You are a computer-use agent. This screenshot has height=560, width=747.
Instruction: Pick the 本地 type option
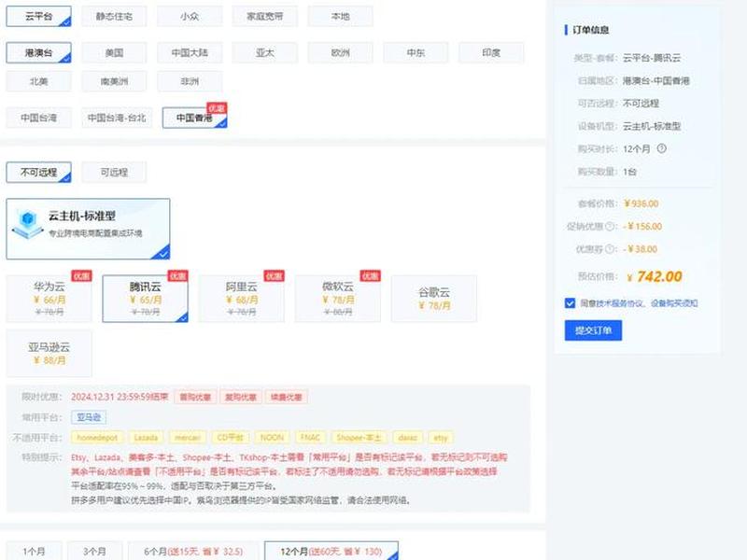(x=340, y=16)
